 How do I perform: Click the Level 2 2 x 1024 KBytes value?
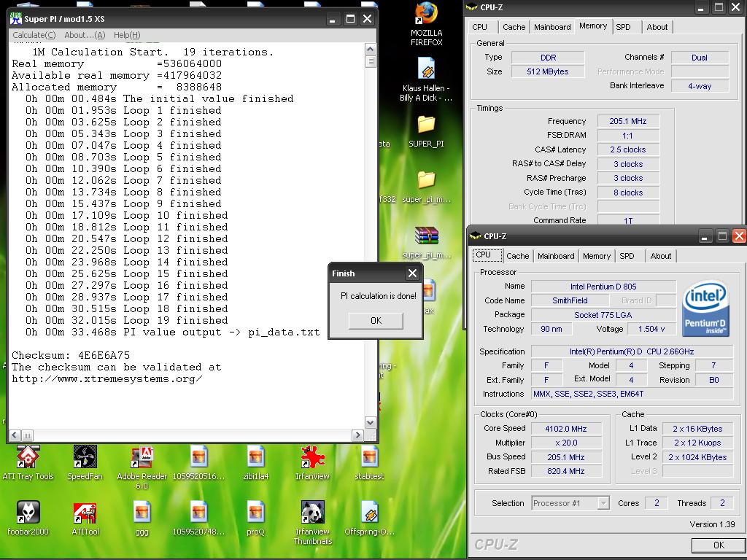pyautogui.click(x=697, y=457)
